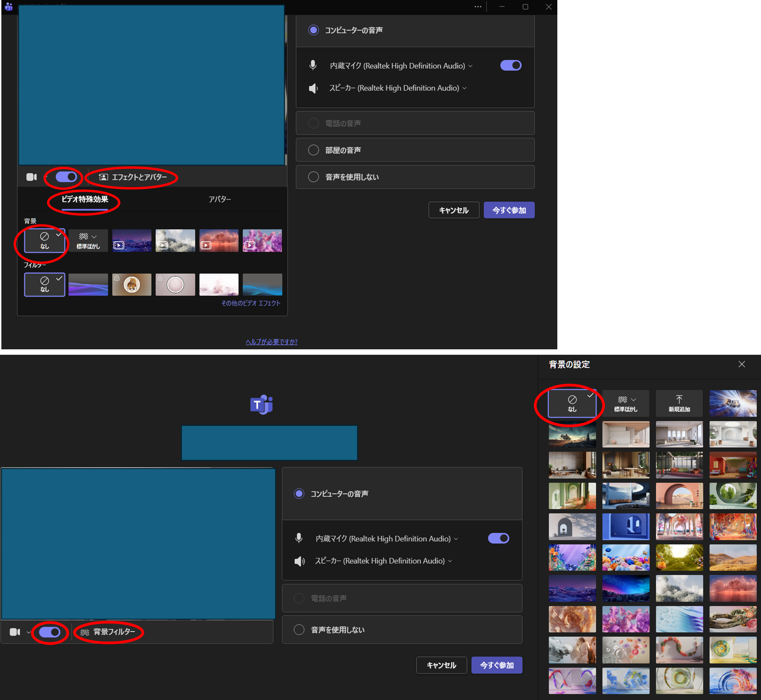Click 新規追加 upload background button
Viewport: 761px width, 700px height.
(x=679, y=403)
